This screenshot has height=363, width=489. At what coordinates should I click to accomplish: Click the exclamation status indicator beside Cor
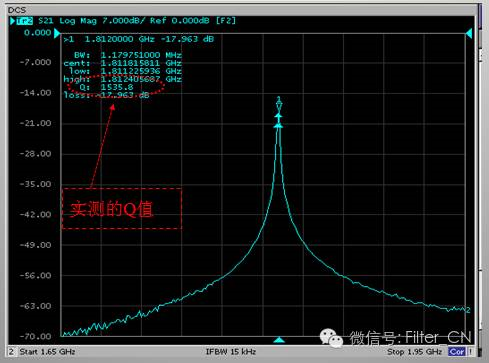470,352
